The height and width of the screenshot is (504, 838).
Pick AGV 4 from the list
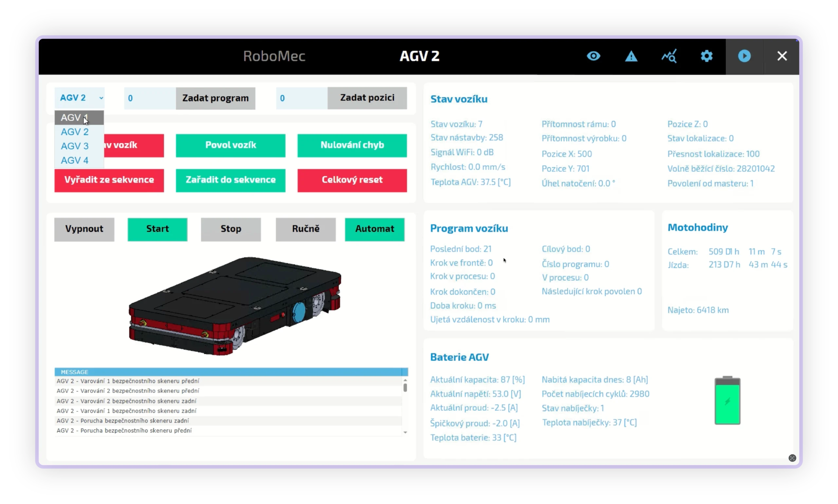tap(75, 160)
